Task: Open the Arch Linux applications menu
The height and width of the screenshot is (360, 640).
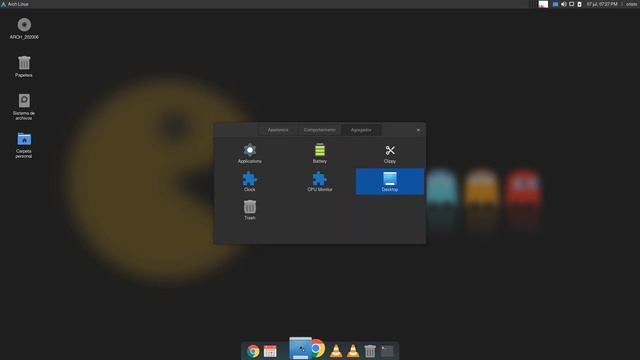Action: (15, 4)
